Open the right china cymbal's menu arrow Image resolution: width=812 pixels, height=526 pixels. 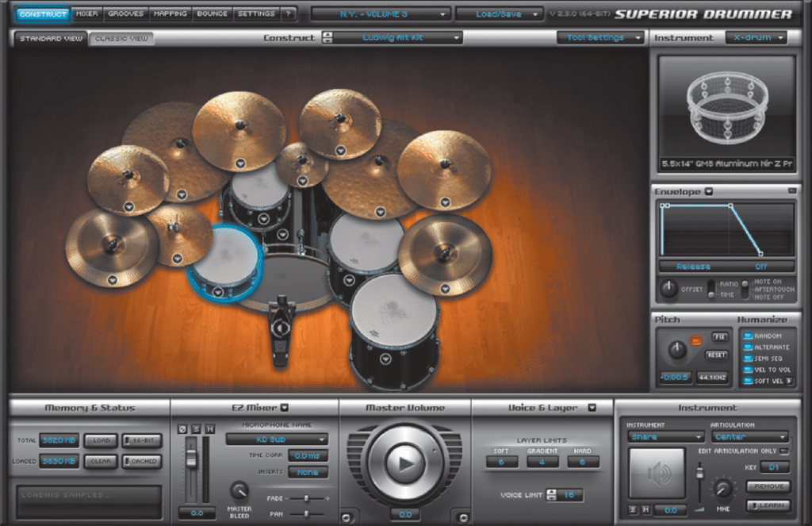(x=446, y=289)
